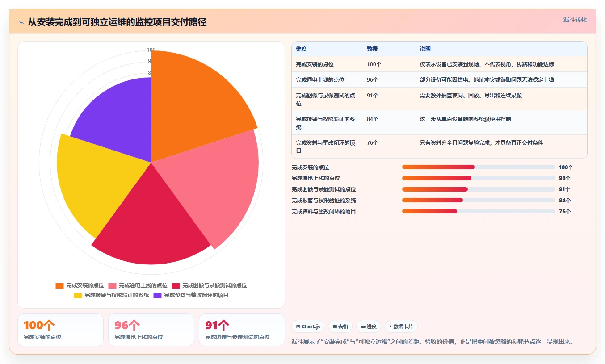This screenshot has height=364, width=605.
Task: Click the 完成图像与录像测试的点位 label in the progress list
Action: pos(324,189)
